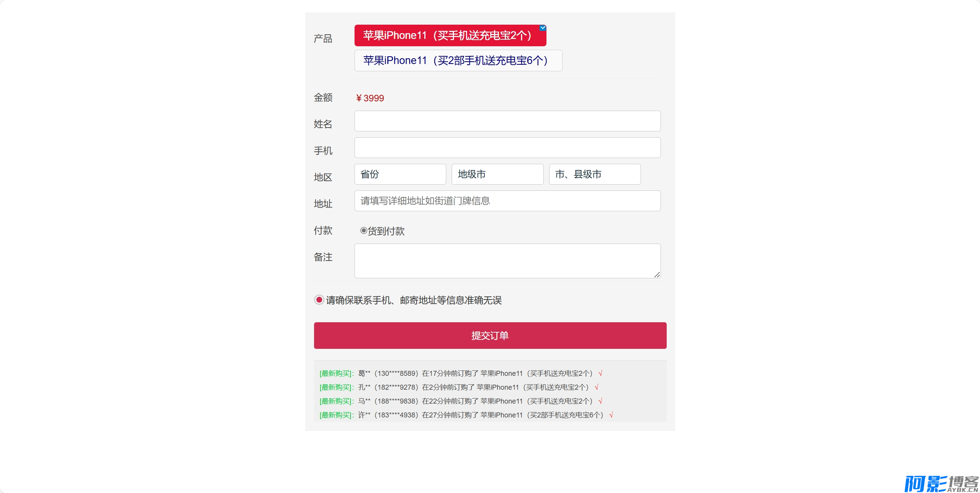Open the 省份 province dropdown

click(400, 174)
